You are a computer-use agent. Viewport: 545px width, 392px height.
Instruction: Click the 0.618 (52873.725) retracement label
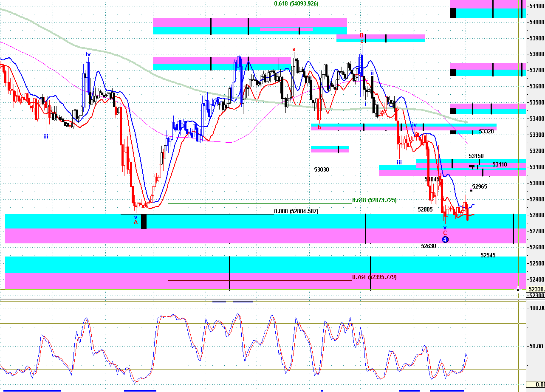[x=374, y=200]
